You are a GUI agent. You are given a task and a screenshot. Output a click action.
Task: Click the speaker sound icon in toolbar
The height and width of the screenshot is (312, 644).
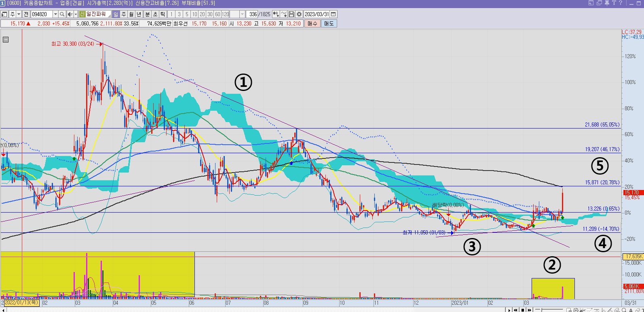coord(70,14)
